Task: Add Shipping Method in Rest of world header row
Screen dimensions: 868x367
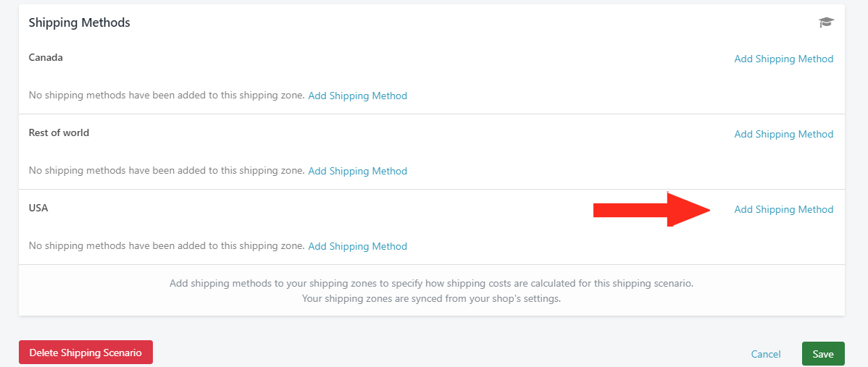Action: click(783, 134)
